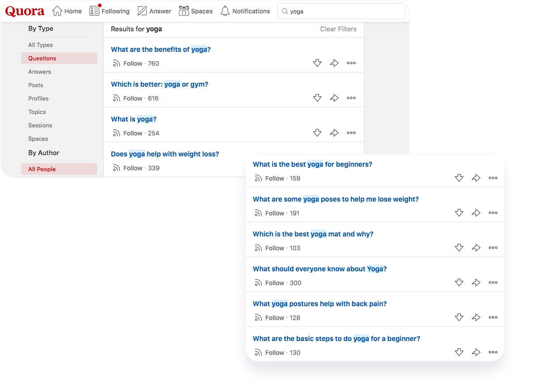Viewport: 537px width, 392px height.
Task: Open more options for 'basic steps to do yoga'
Action: (x=493, y=352)
